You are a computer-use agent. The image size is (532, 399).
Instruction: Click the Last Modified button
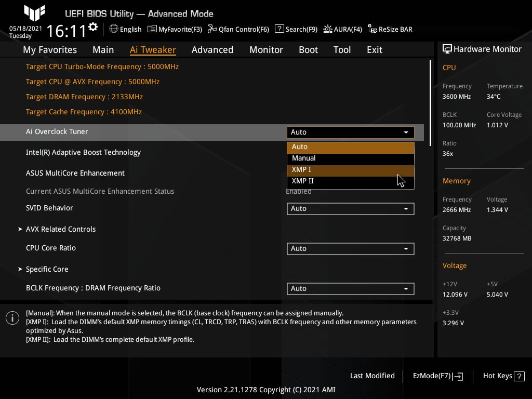(x=372, y=376)
